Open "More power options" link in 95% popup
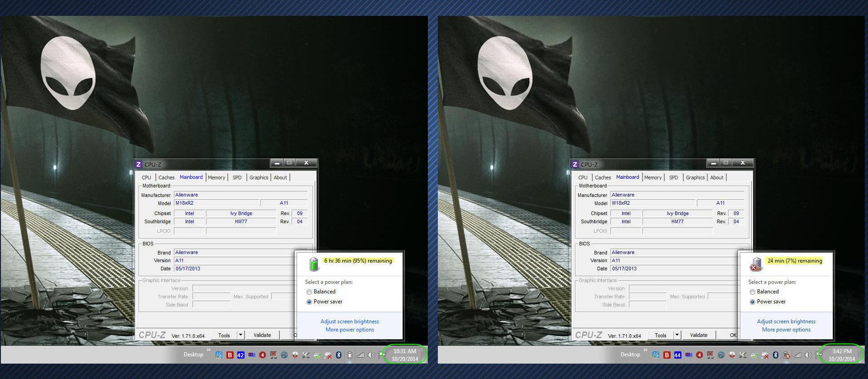Image resolution: width=868 pixels, height=379 pixels. click(350, 330)
